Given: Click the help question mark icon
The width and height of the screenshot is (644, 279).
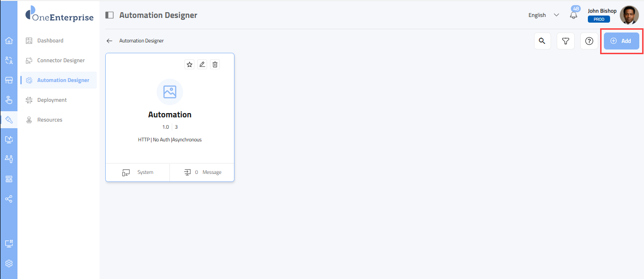Looking at the screenshot, I should [x=589, y=41].
